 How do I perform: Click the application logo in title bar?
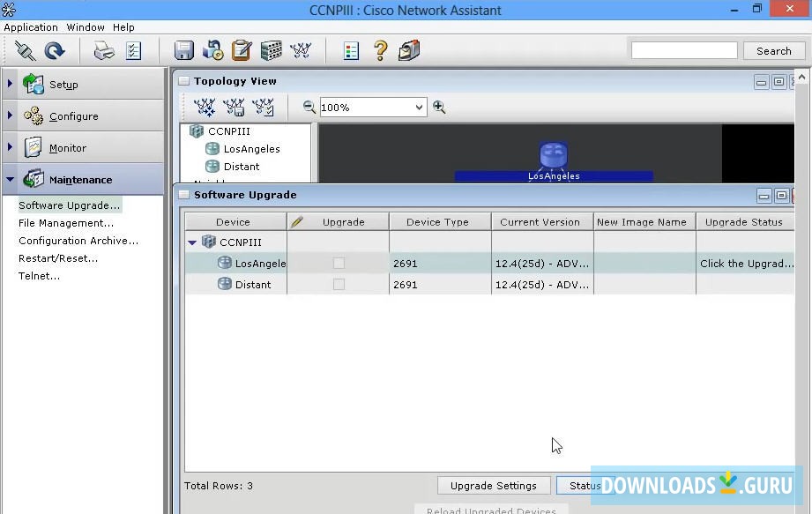[9, 10]
